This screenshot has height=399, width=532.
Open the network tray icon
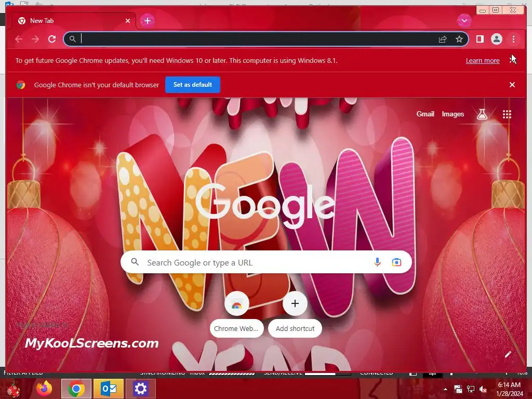pos(471,389)
